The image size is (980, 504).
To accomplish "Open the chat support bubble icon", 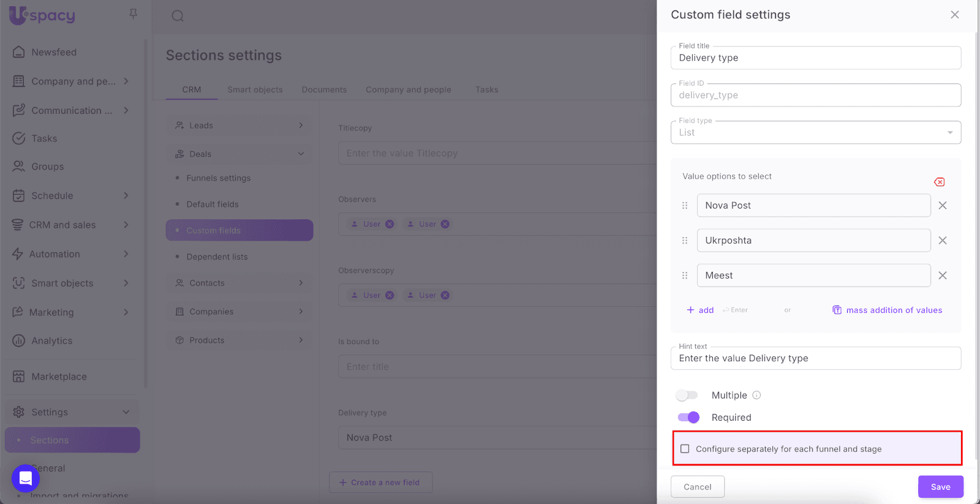I will (x=26, y=478).
